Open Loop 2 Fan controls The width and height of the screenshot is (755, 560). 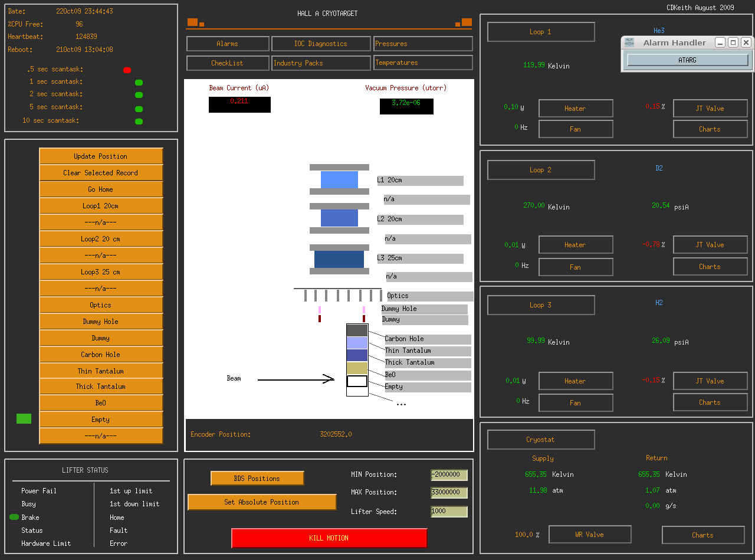click(x=576, y=267)
